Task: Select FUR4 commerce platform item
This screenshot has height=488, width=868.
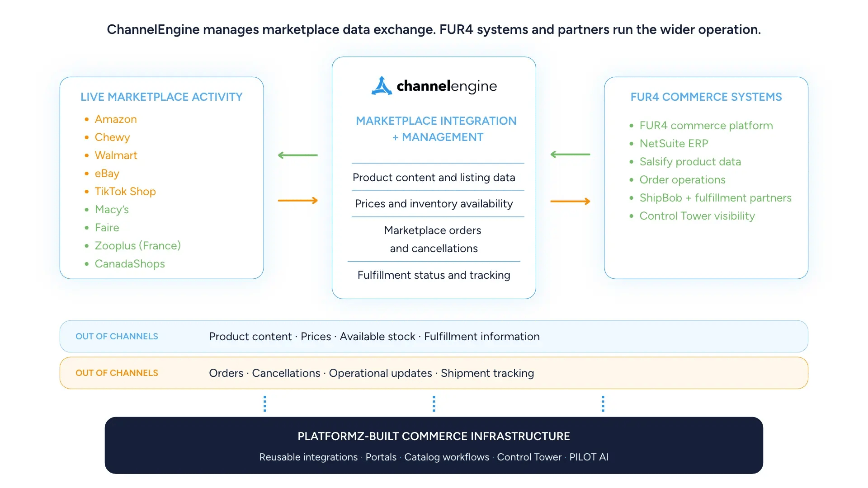Action: 706,126
